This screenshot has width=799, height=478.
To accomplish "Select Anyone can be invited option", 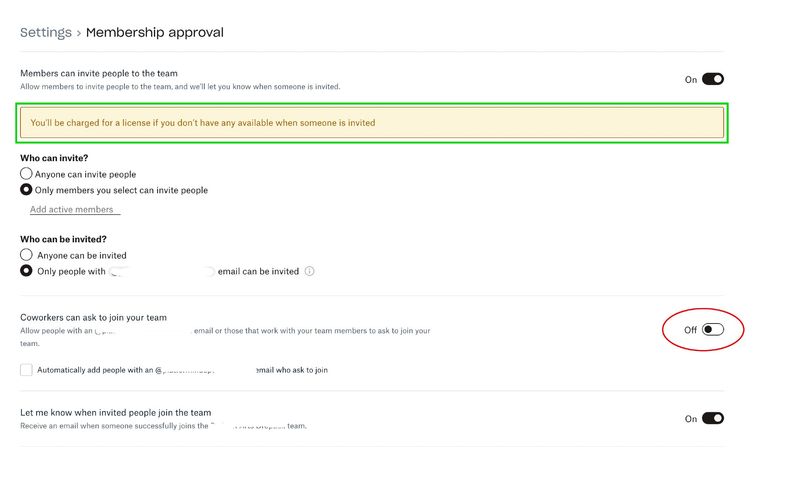I will click(x=27, y=255).
